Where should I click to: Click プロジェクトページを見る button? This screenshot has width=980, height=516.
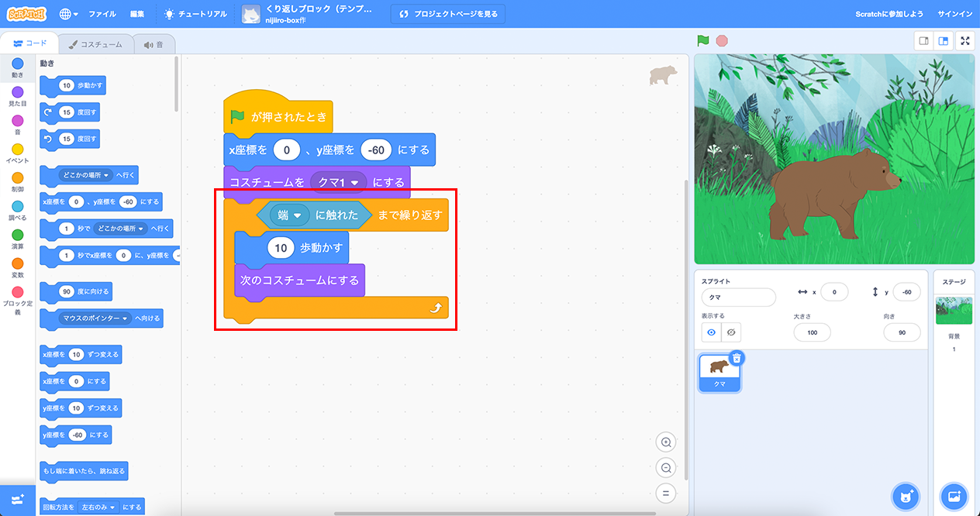449,14
